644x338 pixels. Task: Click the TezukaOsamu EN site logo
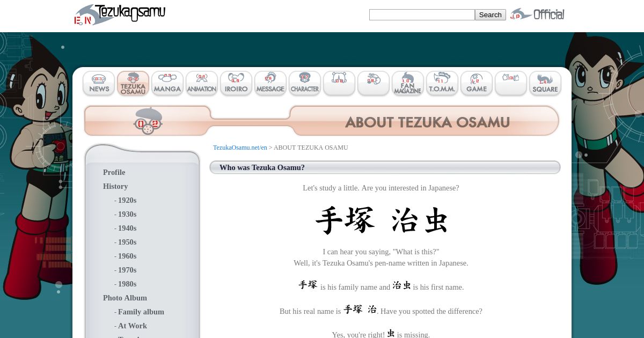tap(120, 14)
